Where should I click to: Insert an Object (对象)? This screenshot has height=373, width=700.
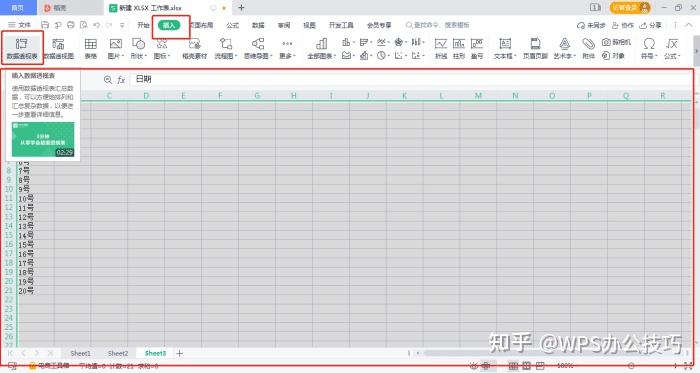613,56
